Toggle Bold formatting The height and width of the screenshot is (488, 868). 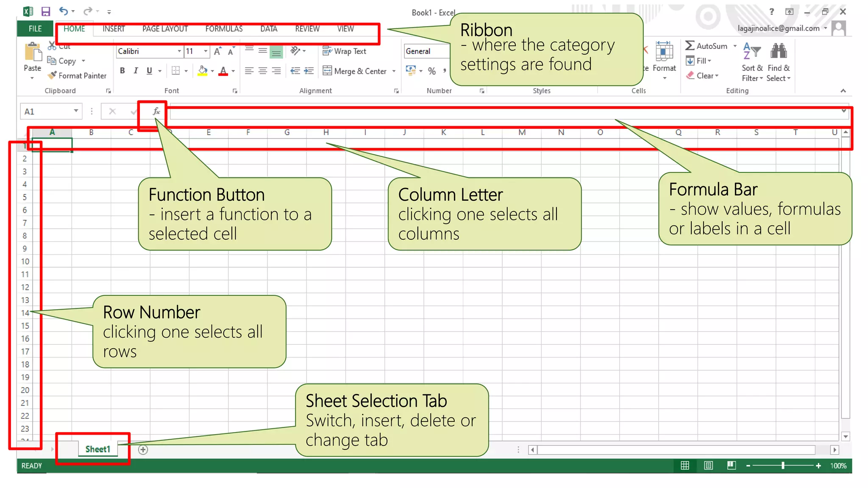click(122, 71)
